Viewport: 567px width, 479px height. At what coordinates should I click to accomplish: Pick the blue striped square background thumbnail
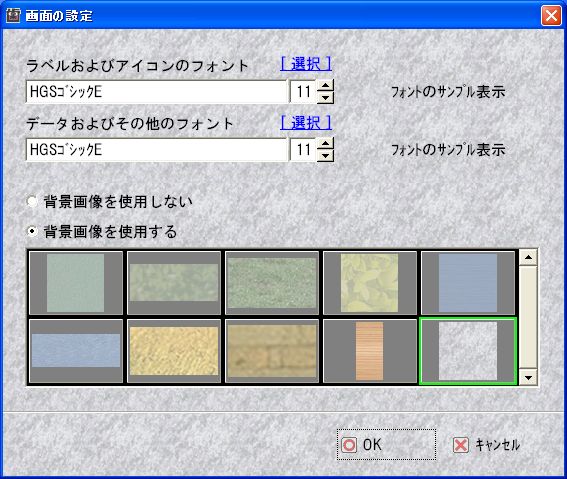tap(468, 283)
